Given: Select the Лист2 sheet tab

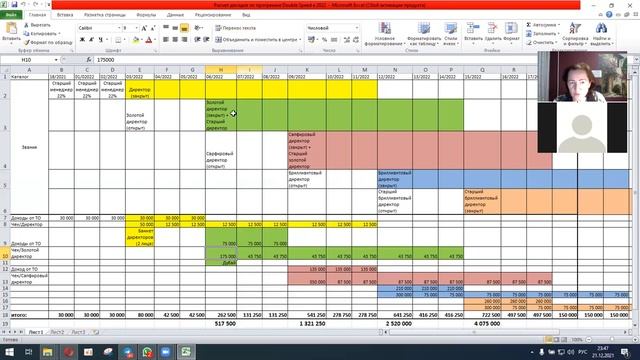Looking at the screenshot, I should (57, 332).
